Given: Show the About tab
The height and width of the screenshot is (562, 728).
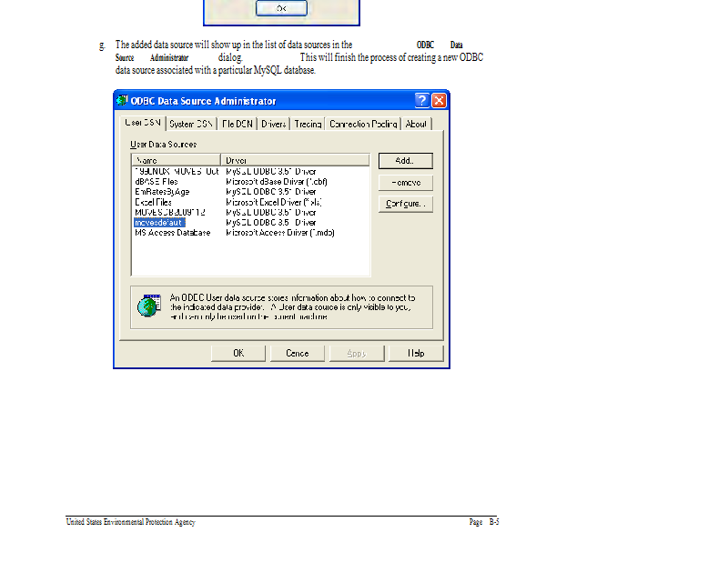Looking at the screenshot, I should (416, 124).
